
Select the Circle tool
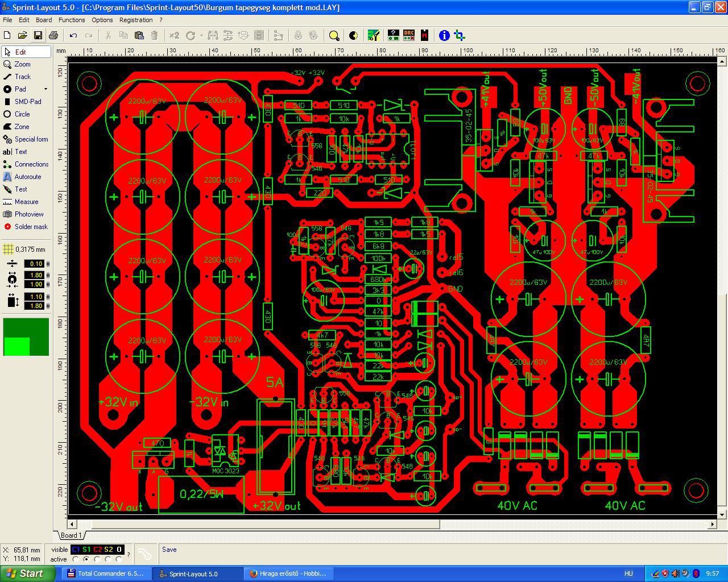coord(26,114)
